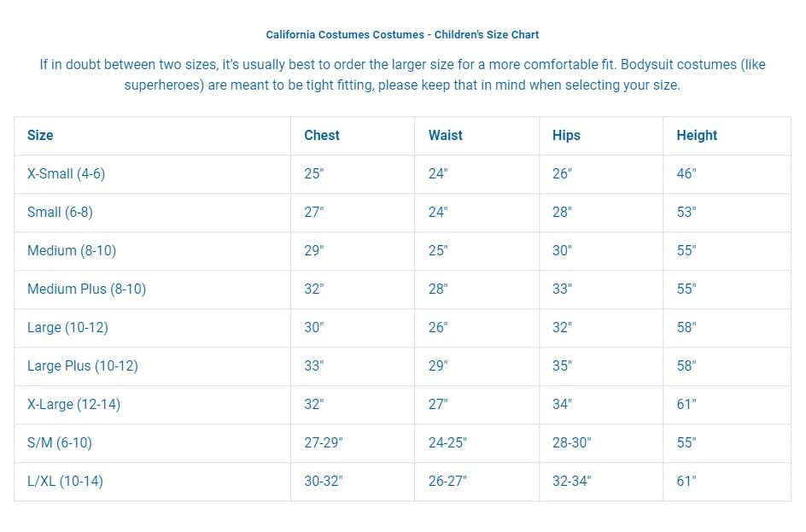Select the Large Plus (10-12) size label
Viewport: 806px width, 532px height.
(x=83, y=366)
